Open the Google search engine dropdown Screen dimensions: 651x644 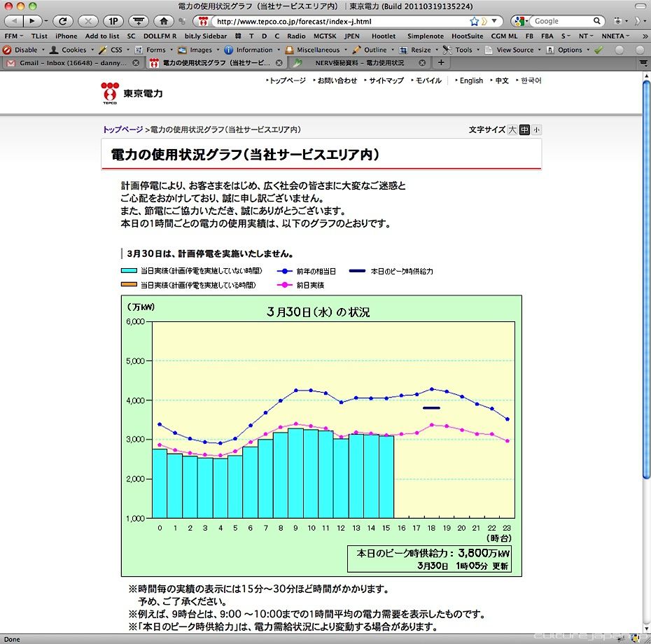[521, 21]
